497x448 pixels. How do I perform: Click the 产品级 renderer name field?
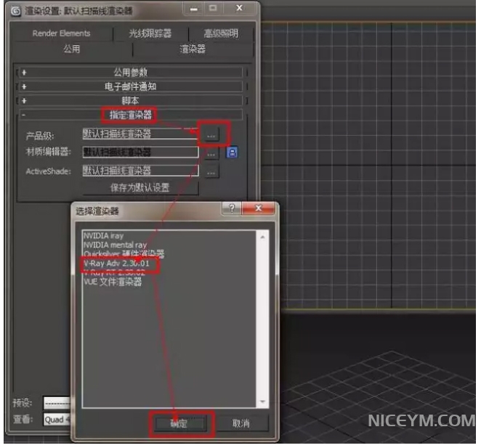[x=140, y=134]
